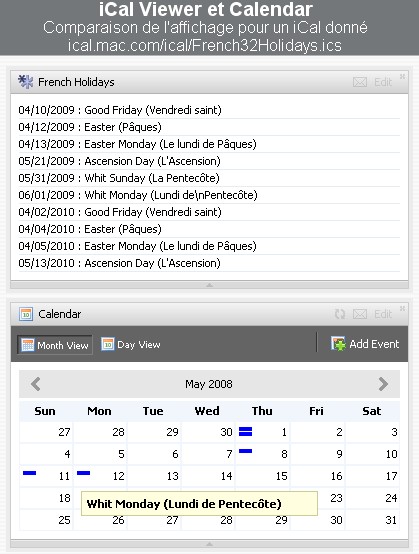Close the French Holidays widget
Screen dimensions: 419x554
(402, 76)
